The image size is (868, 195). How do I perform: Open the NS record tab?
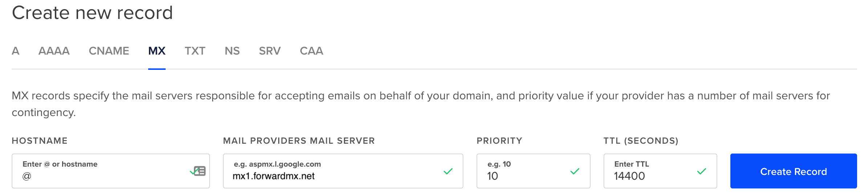coord(232,51)
